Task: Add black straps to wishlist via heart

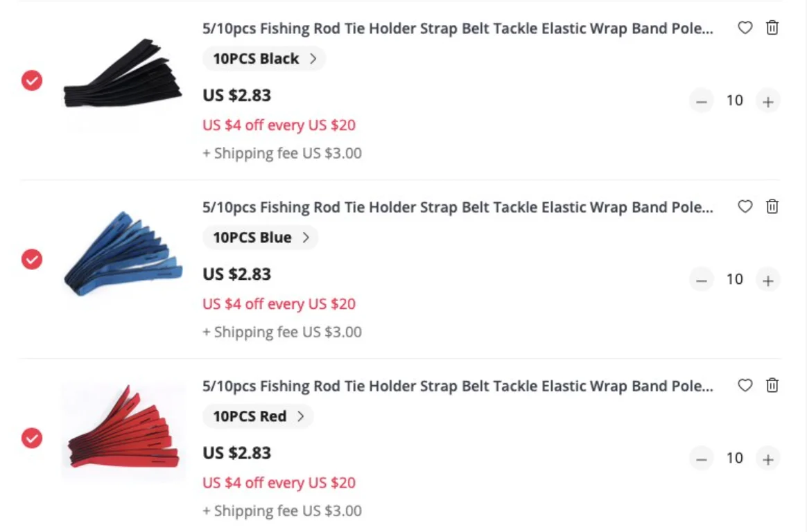Action: coord(745,28)
